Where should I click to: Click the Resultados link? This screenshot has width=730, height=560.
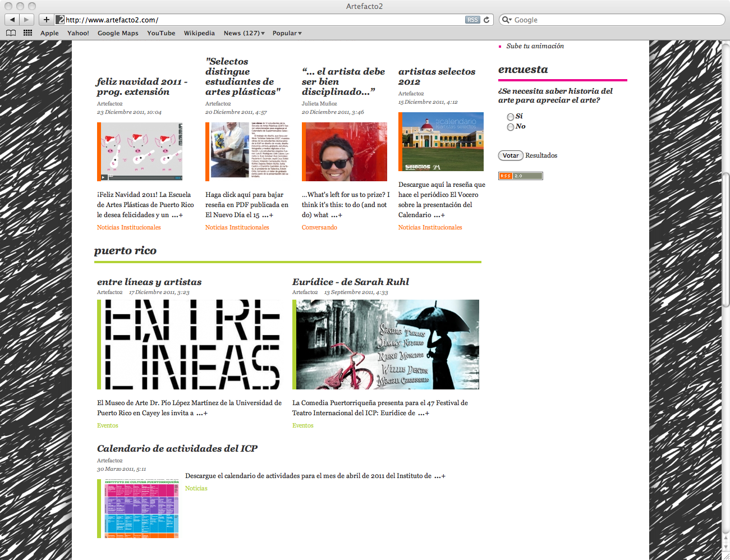pos(541,155)
